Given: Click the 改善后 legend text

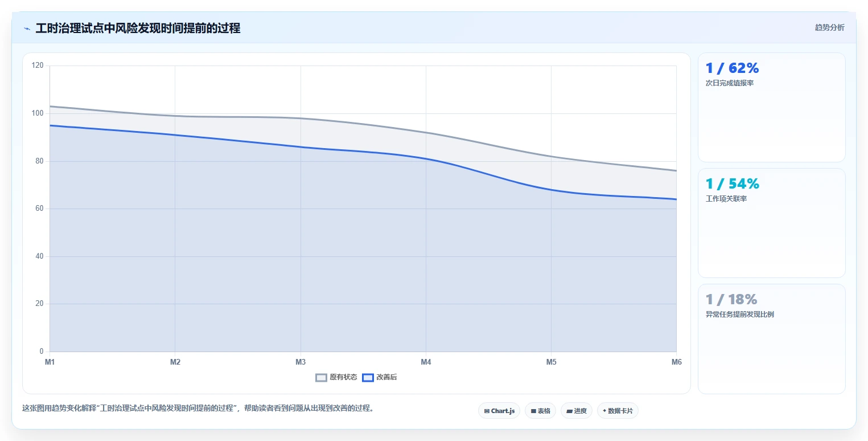Looking at the screenshot, I should pyautogui.click(x=386, y=377).
